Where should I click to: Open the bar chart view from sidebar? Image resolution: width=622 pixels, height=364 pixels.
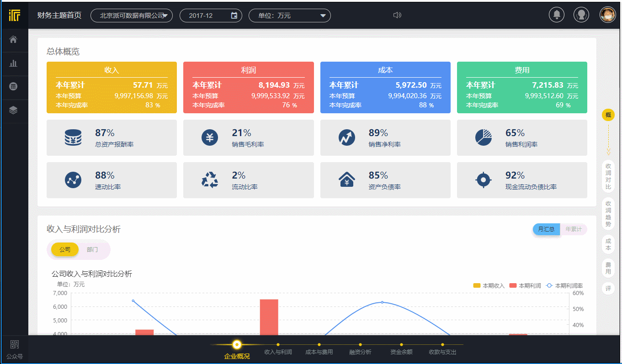pyautogui.click(x=15, y=63)
